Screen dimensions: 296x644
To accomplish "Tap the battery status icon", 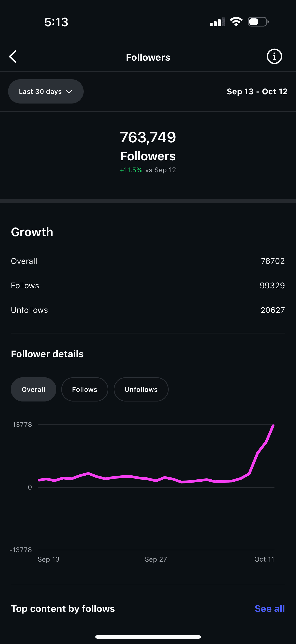I will tap(258, 22).
